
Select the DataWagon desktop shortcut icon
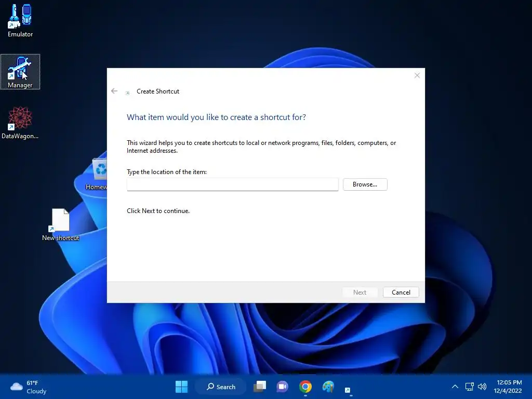[x=20, y=123]
